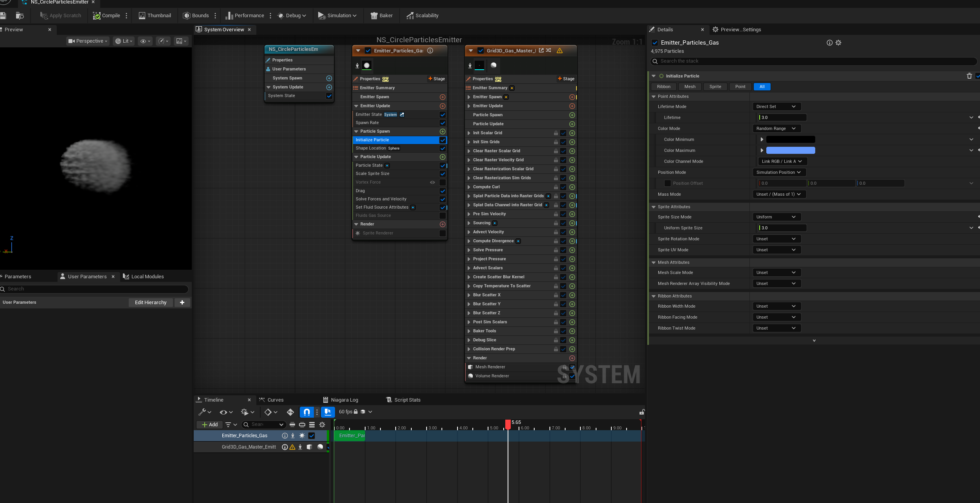980x503 pixels.
Task: Open Scalability settings icon
Action: pyautogui.click(x=410, y=16)
